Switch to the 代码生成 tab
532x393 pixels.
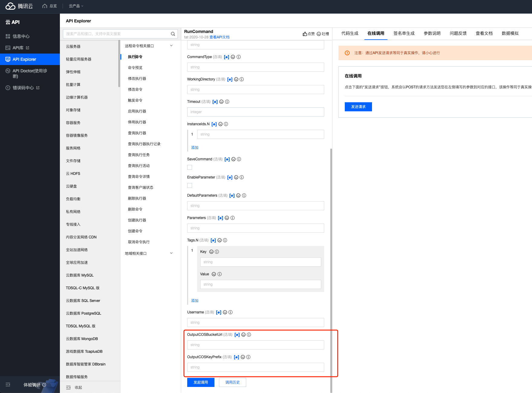350,33
